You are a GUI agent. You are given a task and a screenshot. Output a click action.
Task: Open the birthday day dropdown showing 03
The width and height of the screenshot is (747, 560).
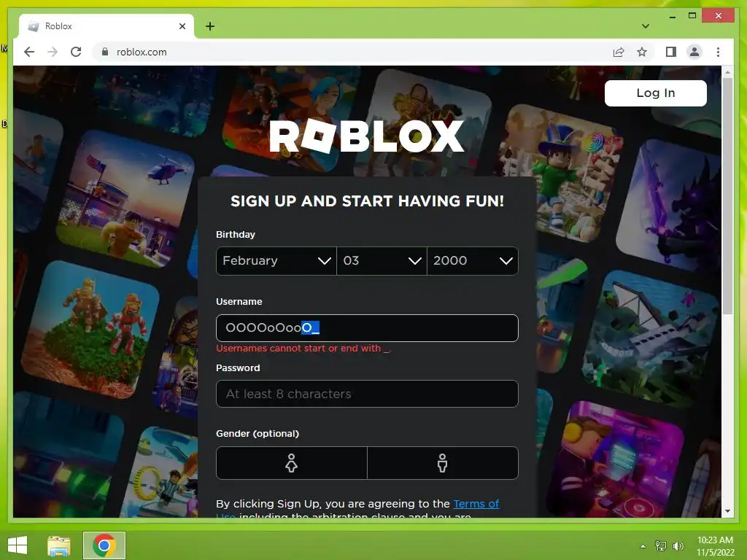pos(382,261)
